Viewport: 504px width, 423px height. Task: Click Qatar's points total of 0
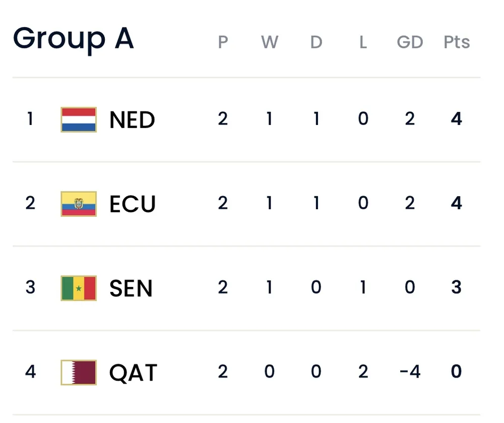click(457, 372)
